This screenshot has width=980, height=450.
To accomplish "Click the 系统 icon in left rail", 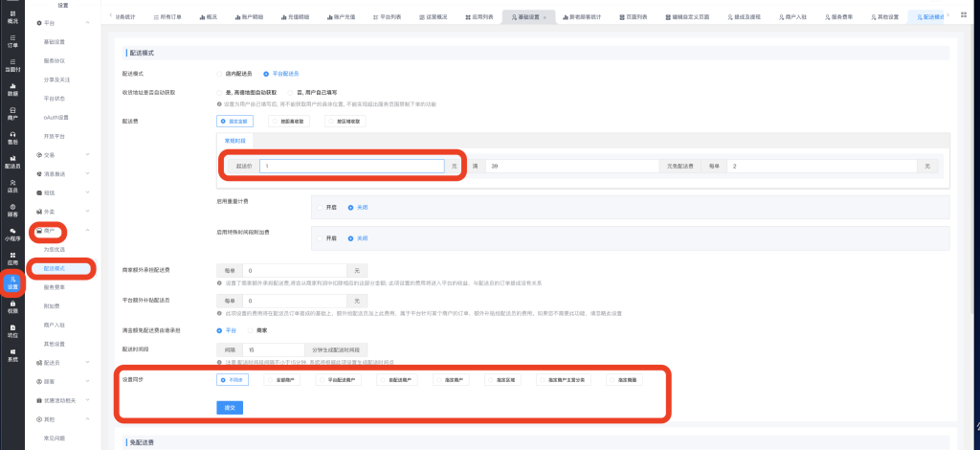I will click(12, 355).
